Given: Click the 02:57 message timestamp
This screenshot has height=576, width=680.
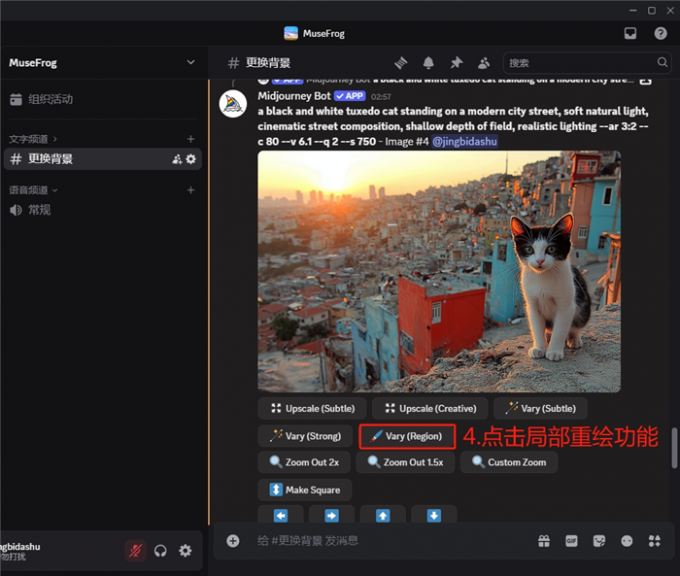Looking at the screenshot, I should [381, 97].
